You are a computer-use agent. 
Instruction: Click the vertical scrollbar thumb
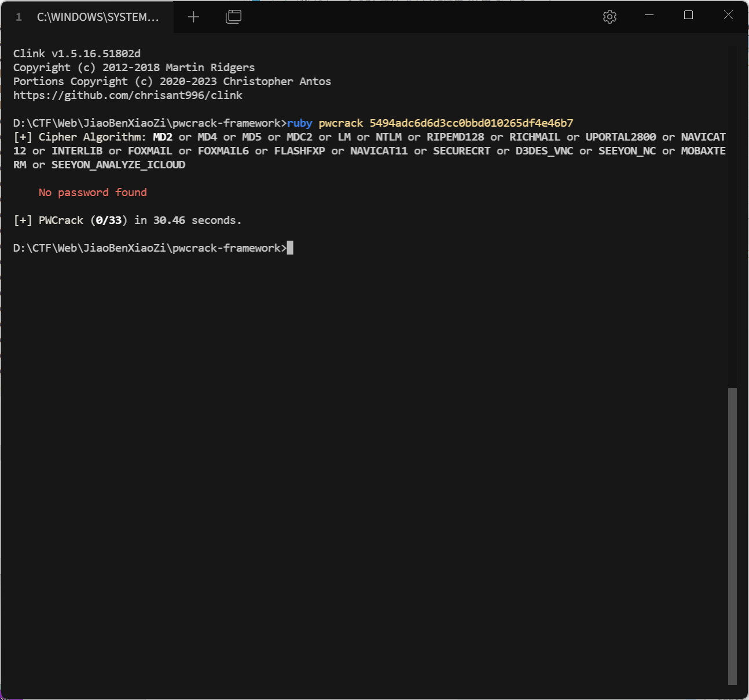point(732,536)
